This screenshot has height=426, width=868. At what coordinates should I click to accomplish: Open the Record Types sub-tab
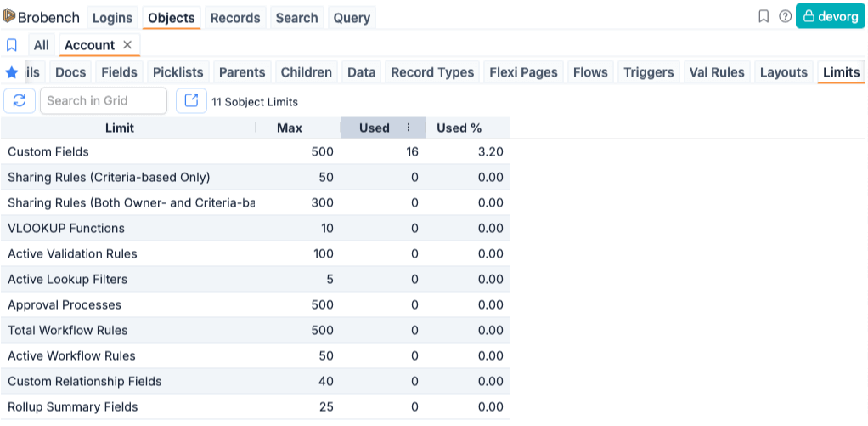[432, 72]
